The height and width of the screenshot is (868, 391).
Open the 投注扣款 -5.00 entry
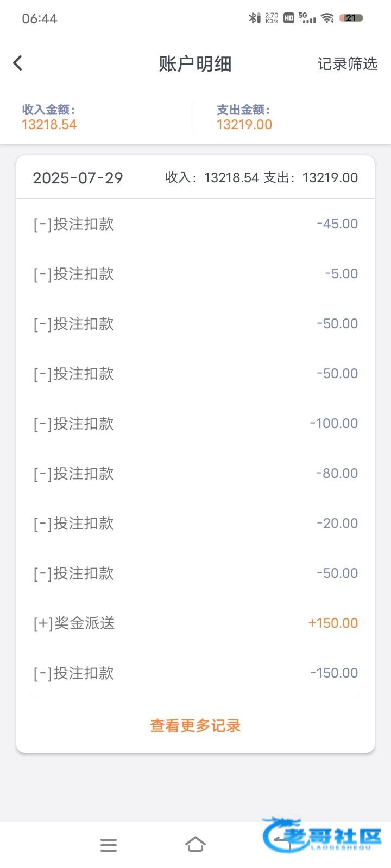click(195, 274)
